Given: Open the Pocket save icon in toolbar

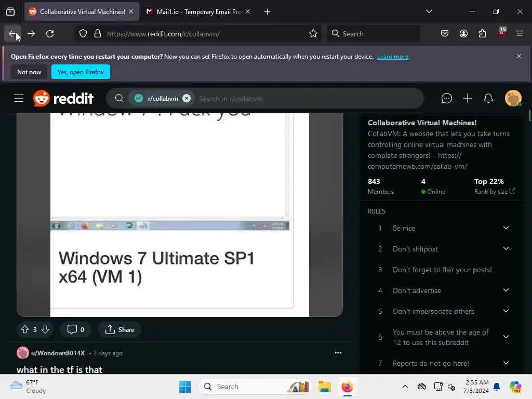Looking at the screenshot, I should pos(445,34).
